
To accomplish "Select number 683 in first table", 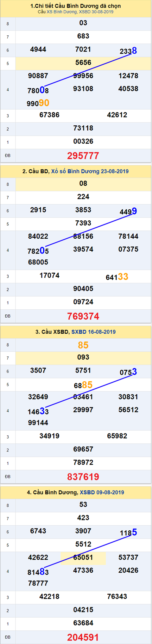I will [83, 36].
